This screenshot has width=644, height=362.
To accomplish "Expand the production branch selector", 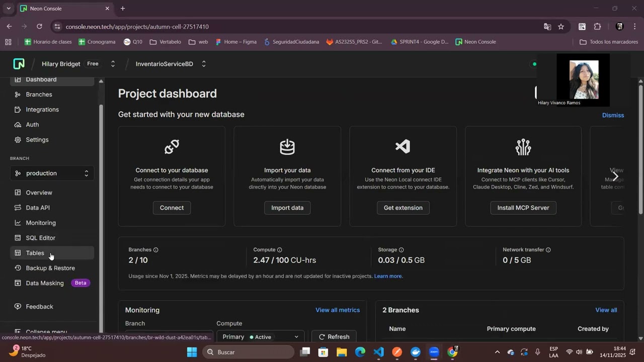I will pos(52,173).
